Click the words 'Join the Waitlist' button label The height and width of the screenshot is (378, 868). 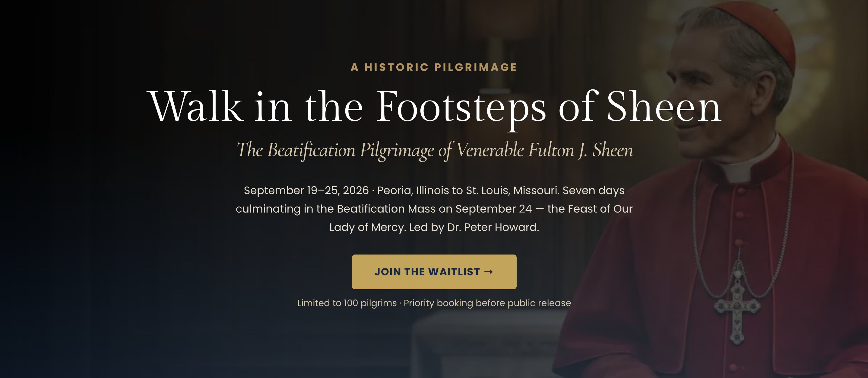tap(427, 271)
